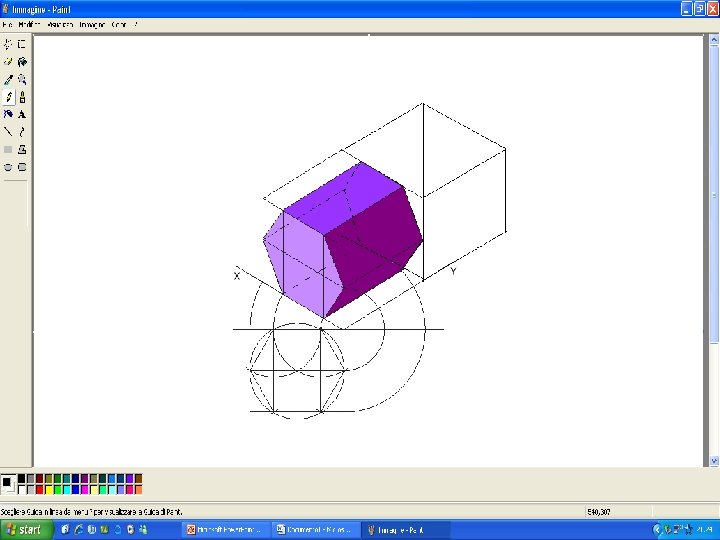Screen dimensions: 720x540
Task: Launch Internet Explorer from quick launch
Action: tap(79, 529)
